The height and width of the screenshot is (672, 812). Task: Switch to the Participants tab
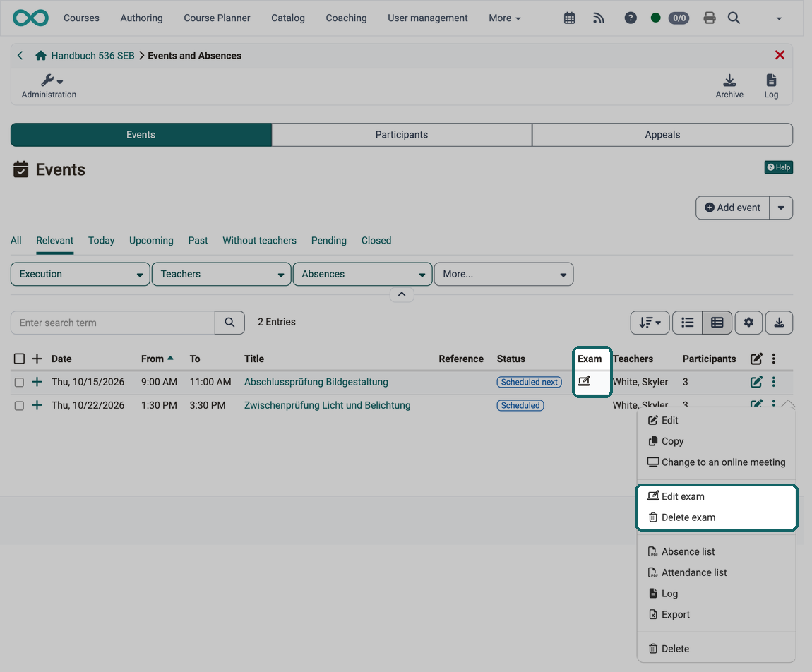tap(401, 135)
